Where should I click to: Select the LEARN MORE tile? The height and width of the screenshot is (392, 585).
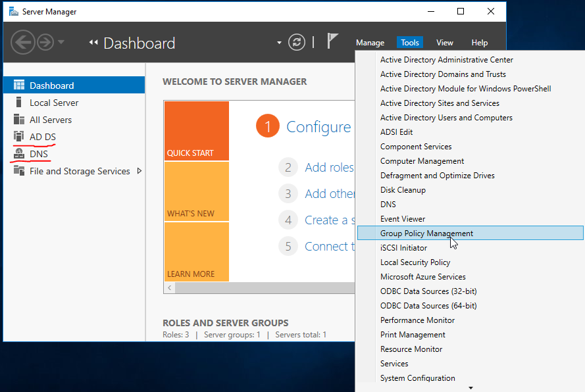197,252
